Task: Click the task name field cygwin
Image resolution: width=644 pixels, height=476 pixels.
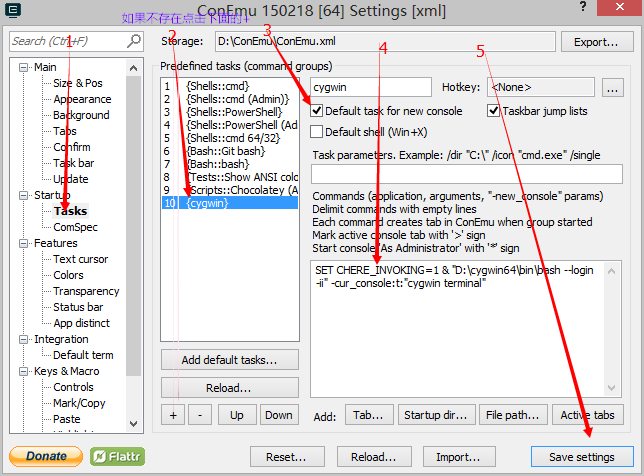Action: click(371, 87)
